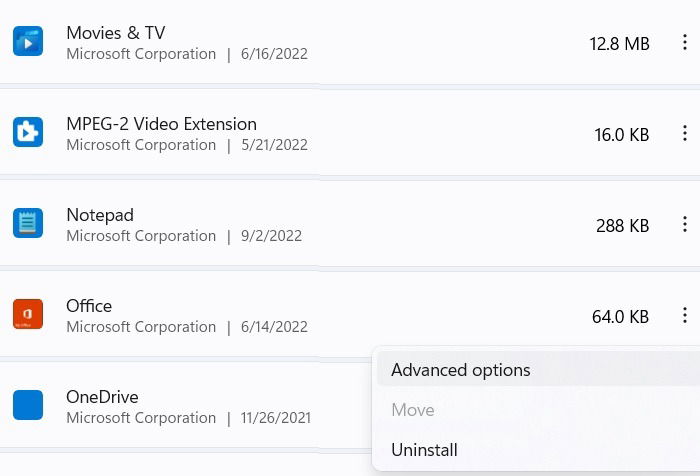Viewport: 700px width, 476px height.
Task: Click the Notepad app icon
Action: [x=28, y=223]
